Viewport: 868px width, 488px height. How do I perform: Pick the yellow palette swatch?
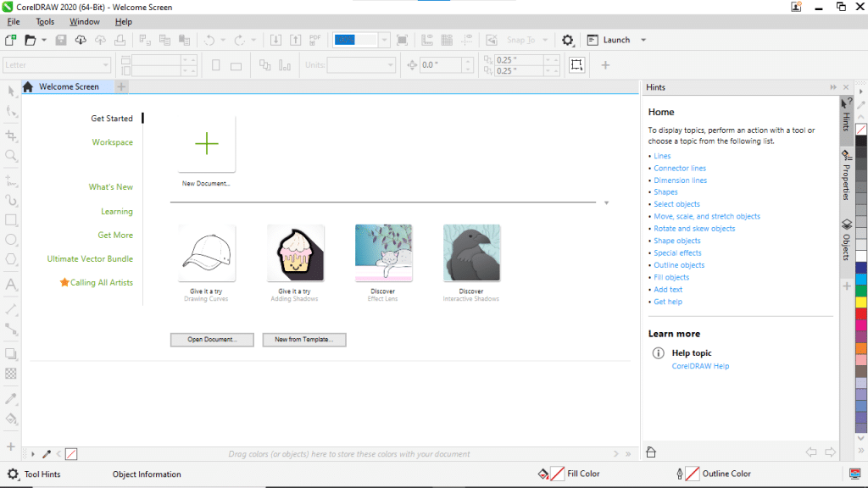(861, 302)
